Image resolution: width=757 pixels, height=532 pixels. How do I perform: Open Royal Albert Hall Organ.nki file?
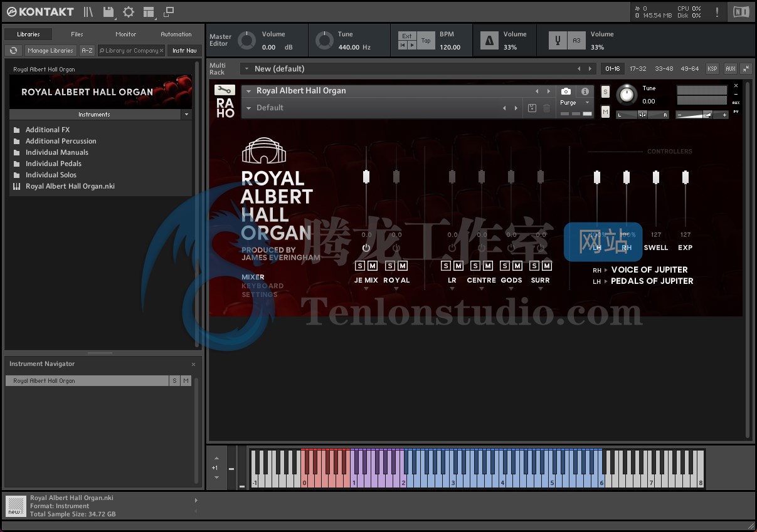coord(70,186)
